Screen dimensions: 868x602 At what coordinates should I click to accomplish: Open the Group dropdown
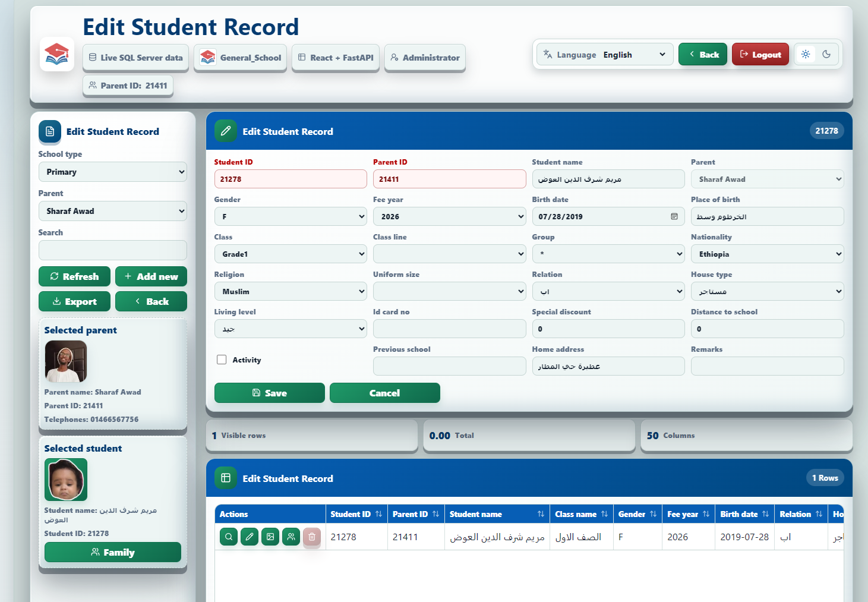(x=608, y=254)
